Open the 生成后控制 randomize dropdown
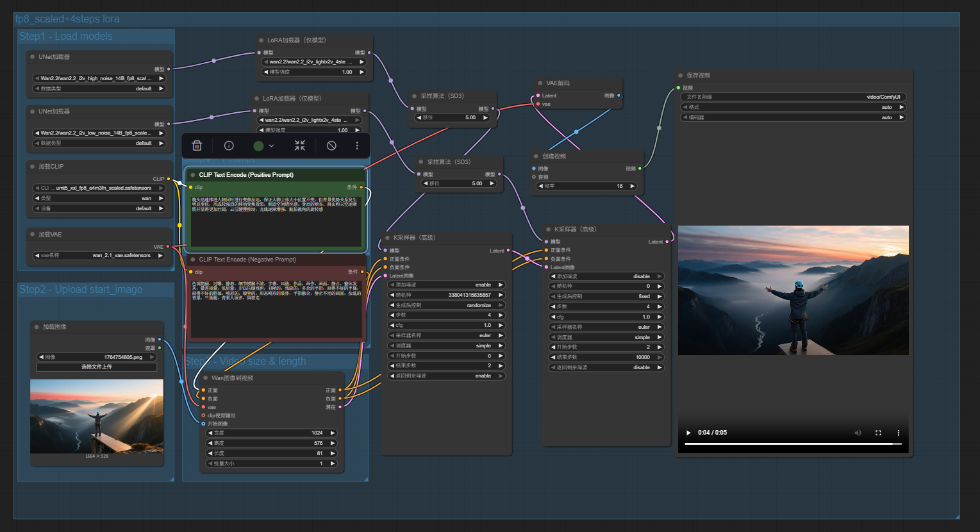Screen dimensions: 980x532 447,305
